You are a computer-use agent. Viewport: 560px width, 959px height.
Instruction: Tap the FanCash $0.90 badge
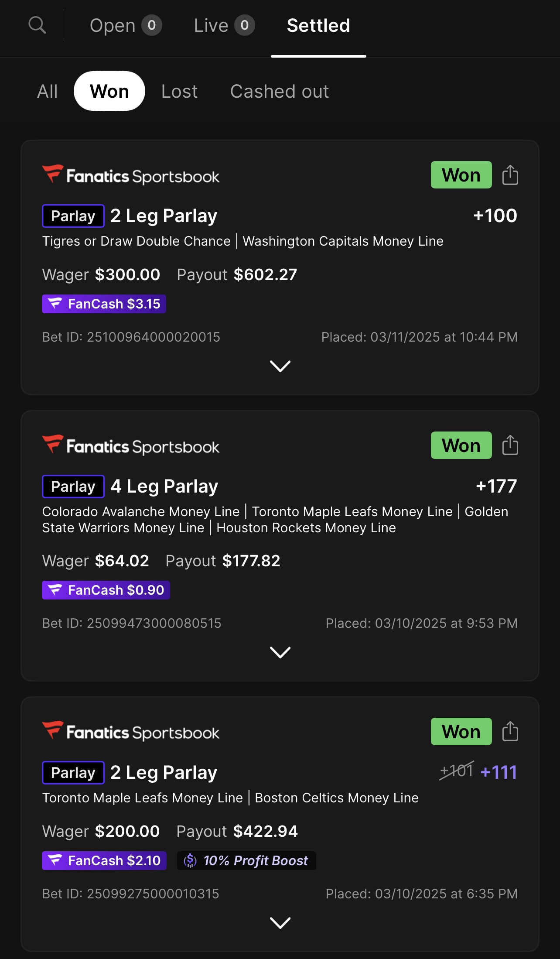[106, 590]
